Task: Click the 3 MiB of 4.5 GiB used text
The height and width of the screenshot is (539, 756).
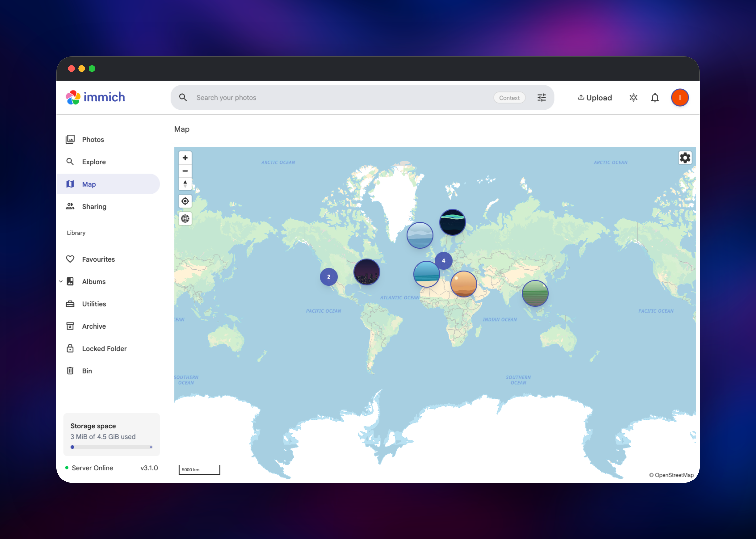Action: click(103, 436)
